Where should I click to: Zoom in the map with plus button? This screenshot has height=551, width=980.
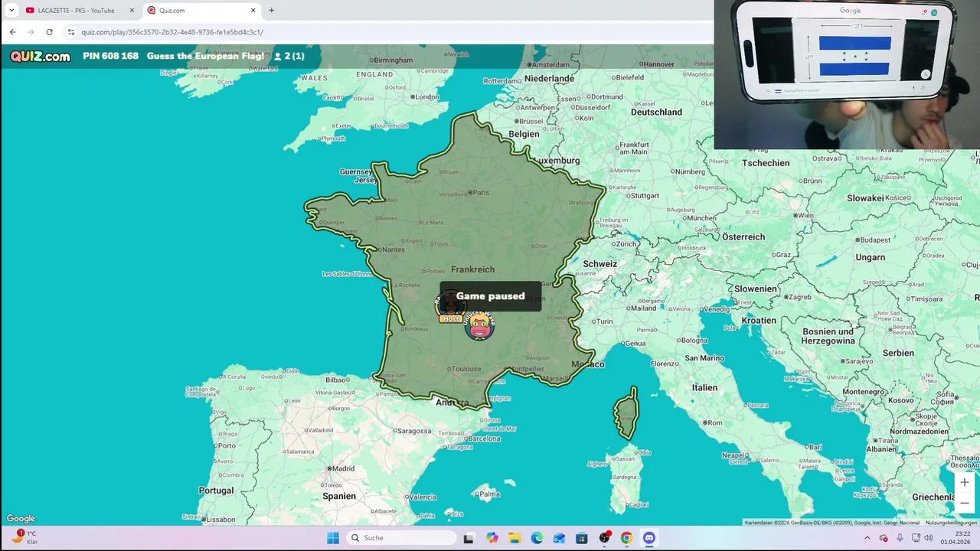(965, 482)
